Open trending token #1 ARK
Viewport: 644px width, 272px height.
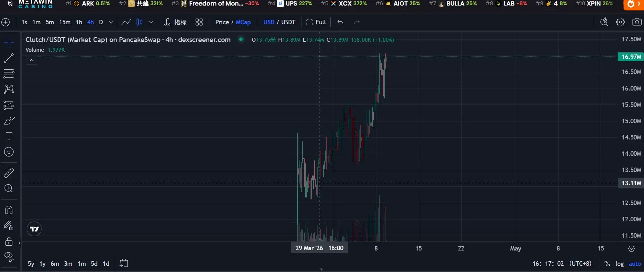point(88,3)
